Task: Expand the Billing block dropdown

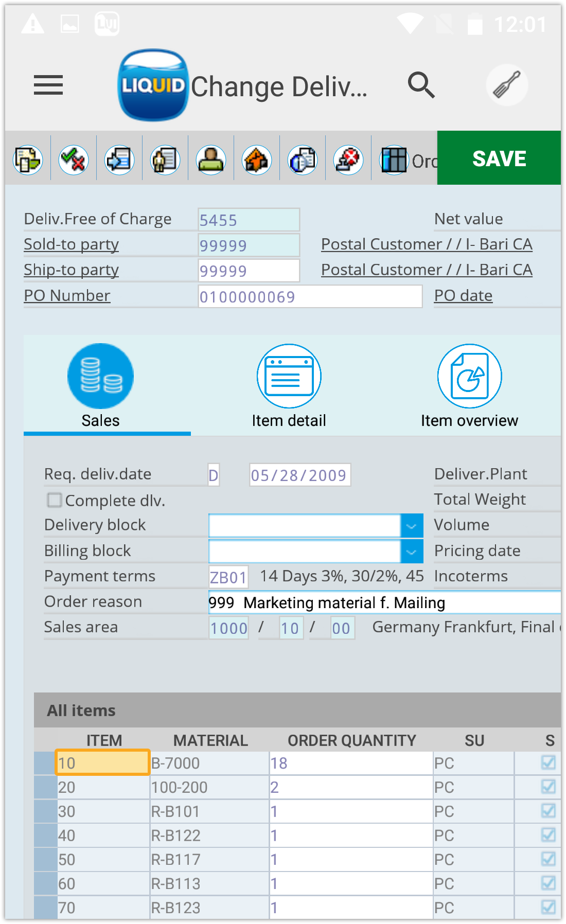Action: click(411, 552)
